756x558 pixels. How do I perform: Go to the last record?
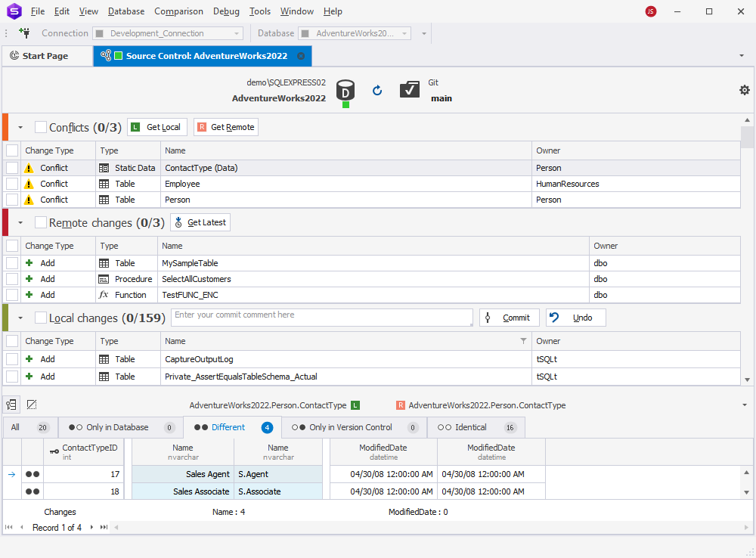pyautogui.click(x=104, y=527)
